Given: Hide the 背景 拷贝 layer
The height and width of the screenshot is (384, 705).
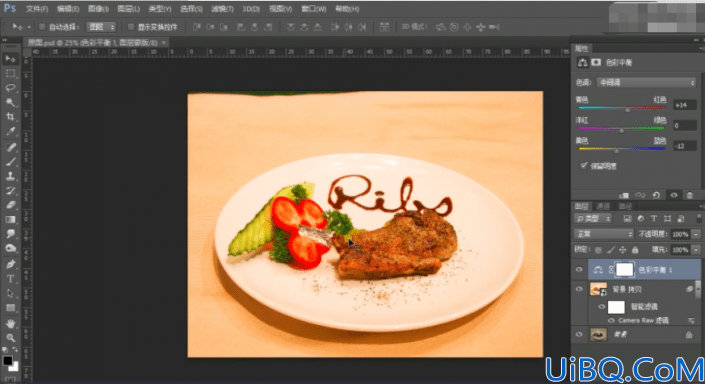Looking at the screenshot, I should tap(579, 289).
